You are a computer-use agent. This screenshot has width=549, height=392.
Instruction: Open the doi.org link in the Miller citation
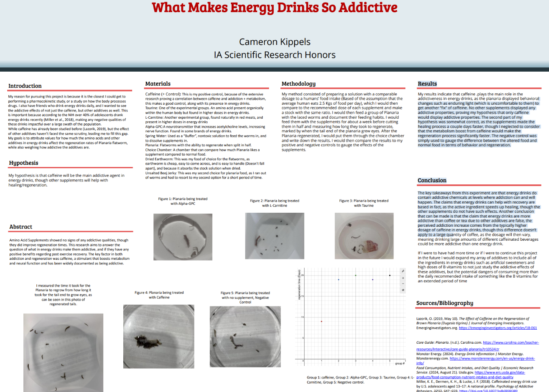coord(488,390)
